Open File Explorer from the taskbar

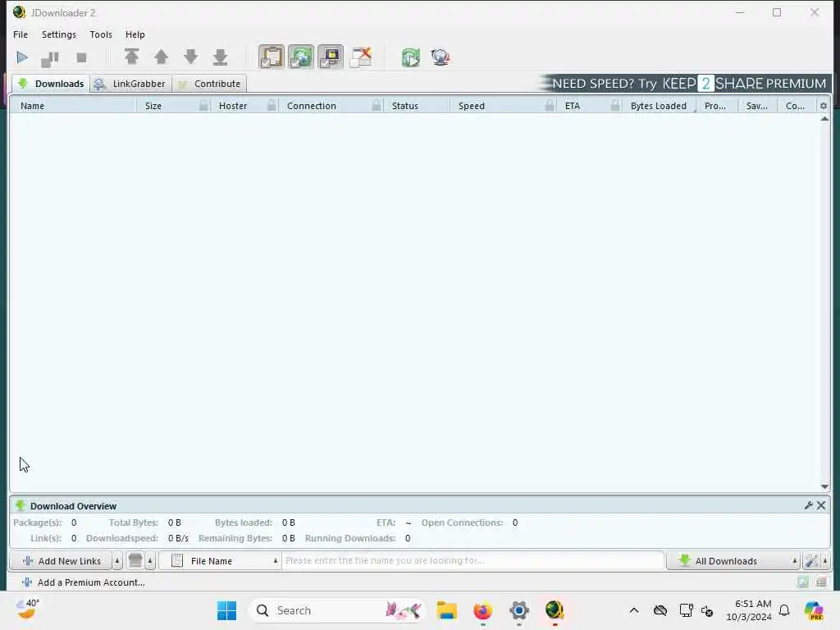pos(446,610)
